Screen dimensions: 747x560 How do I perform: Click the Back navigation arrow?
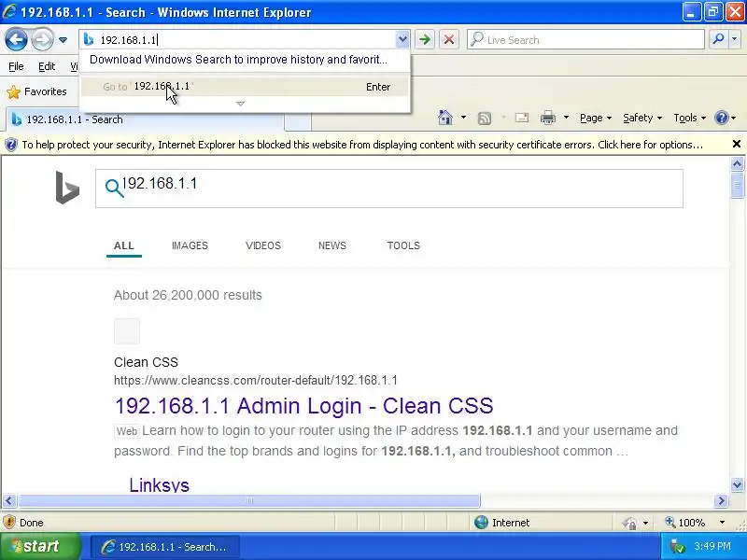coord(16,39)
